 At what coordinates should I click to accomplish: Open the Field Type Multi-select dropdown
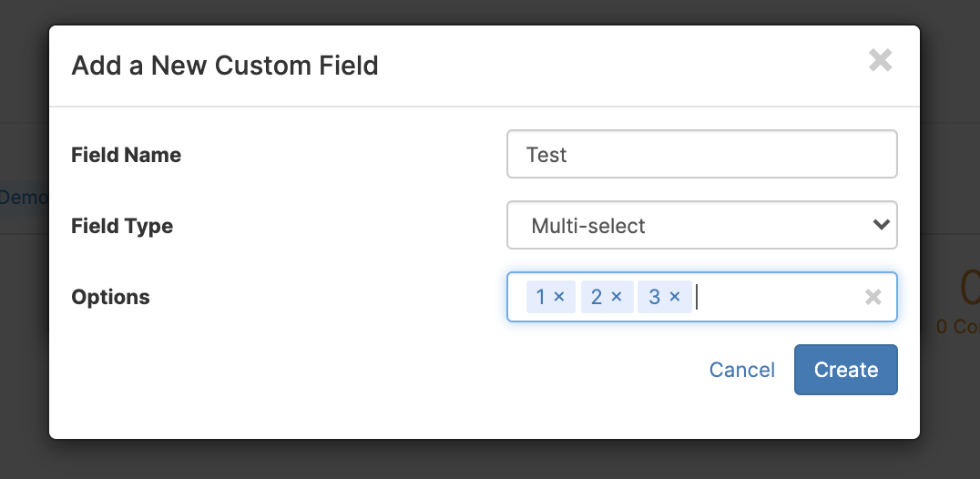click(x=702, y=225)
